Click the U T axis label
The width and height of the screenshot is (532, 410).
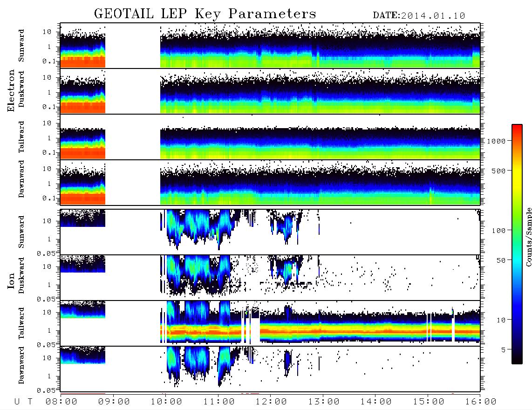tap(23, 402)
